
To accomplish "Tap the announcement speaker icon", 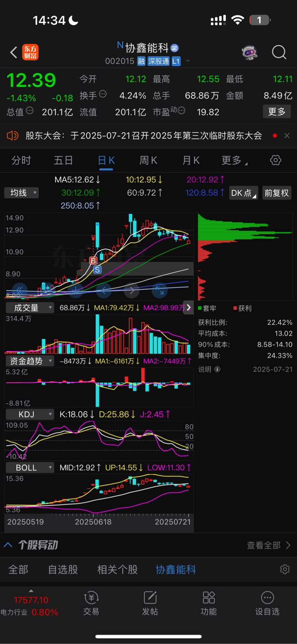I will point(13,136).
